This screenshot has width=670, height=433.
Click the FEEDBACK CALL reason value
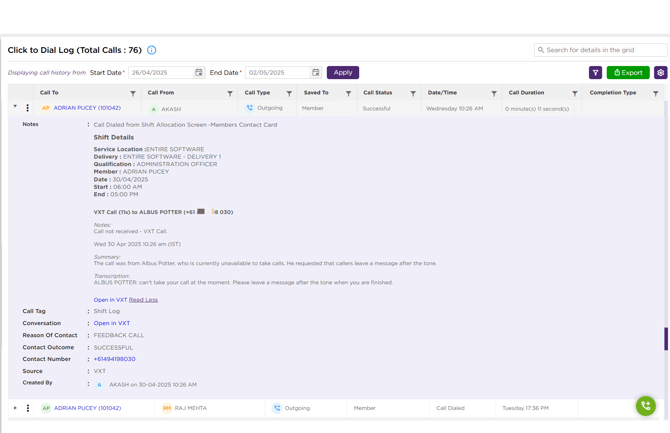click(119, 335)
